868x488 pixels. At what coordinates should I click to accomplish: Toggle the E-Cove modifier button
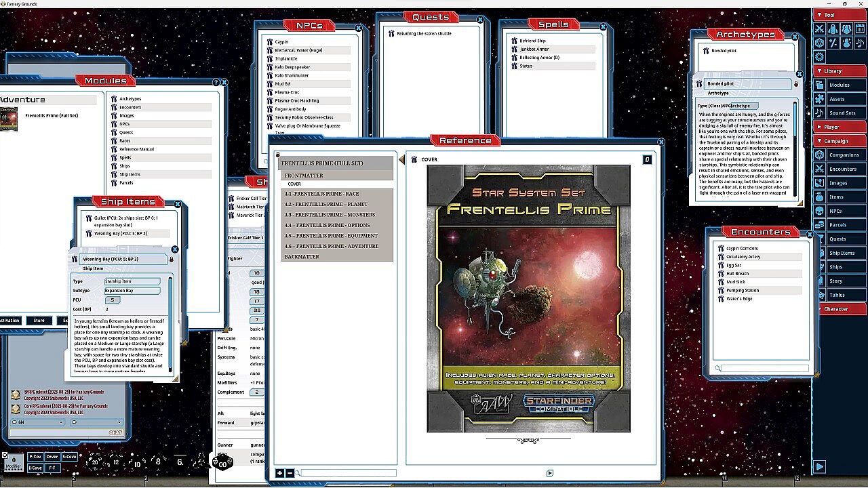coord(35,468)
